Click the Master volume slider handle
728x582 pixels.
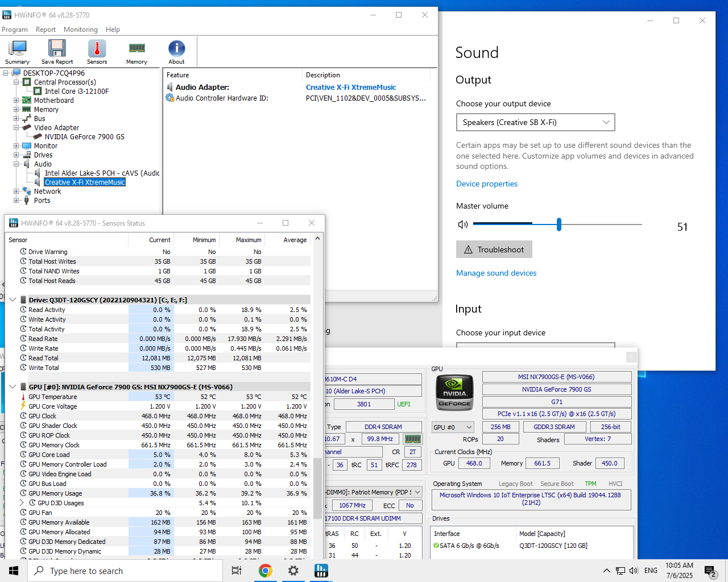tap(559, 225)
